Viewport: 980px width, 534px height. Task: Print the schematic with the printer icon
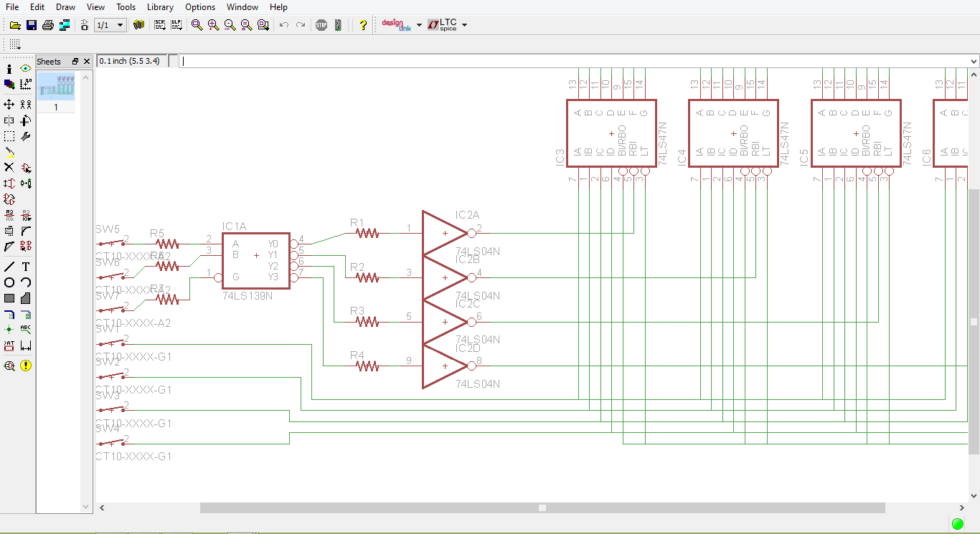point(48,25)
